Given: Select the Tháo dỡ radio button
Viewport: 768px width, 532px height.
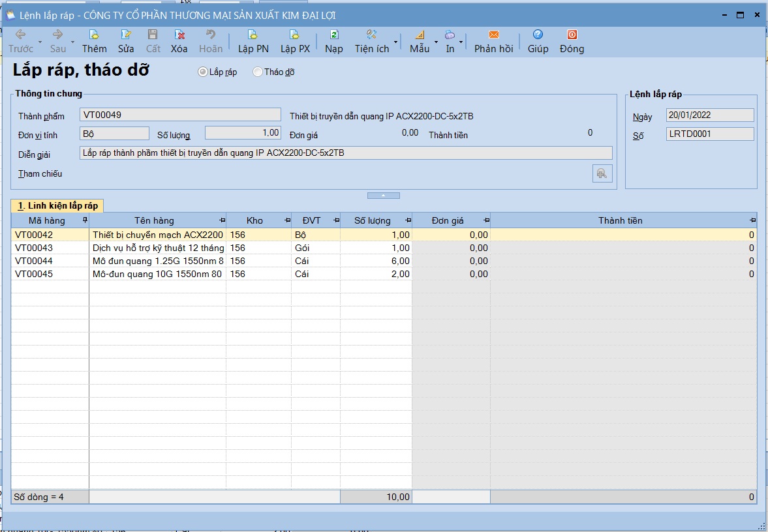Looking at the screenshot, I should tap(257, 72).
